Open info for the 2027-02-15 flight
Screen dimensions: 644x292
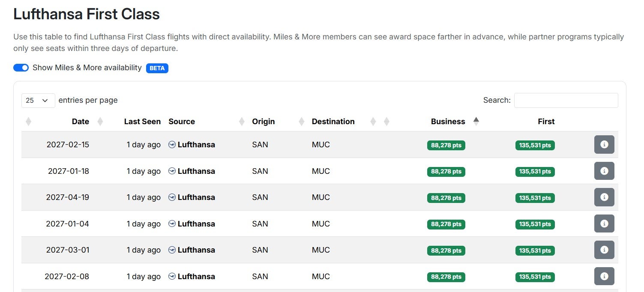[x=604, y=144]
